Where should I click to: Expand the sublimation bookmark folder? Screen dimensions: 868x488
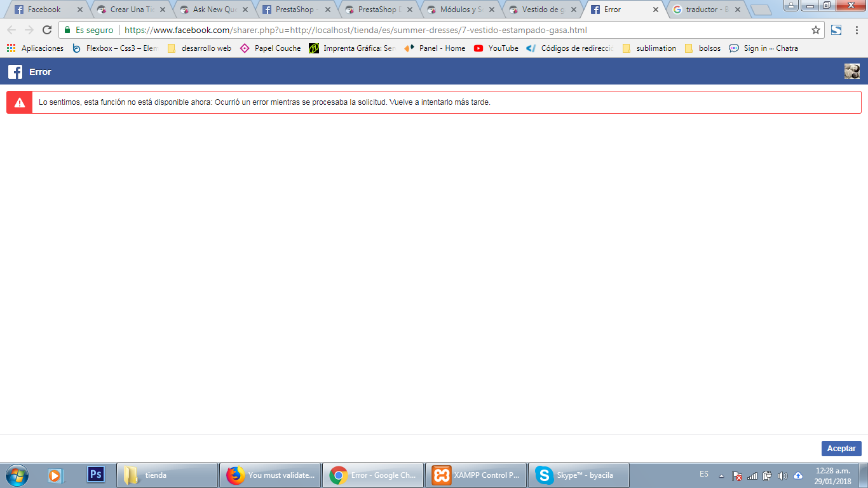click(x=649, y=48)
